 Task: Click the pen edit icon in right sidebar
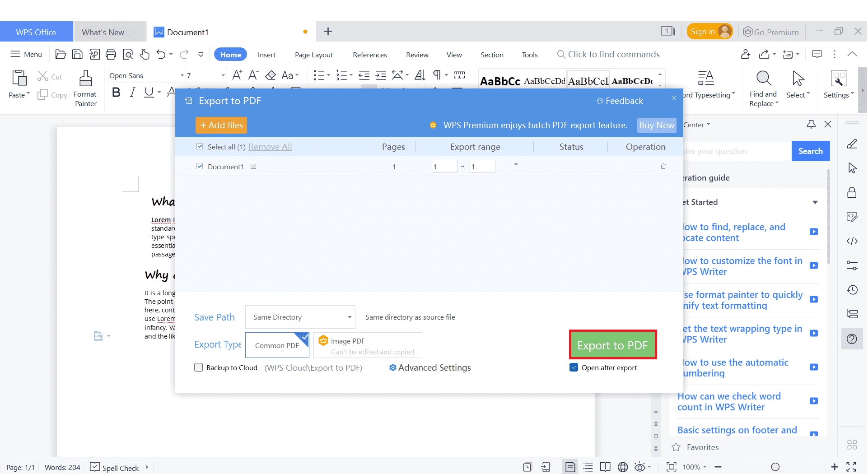(x=852, y=144)
